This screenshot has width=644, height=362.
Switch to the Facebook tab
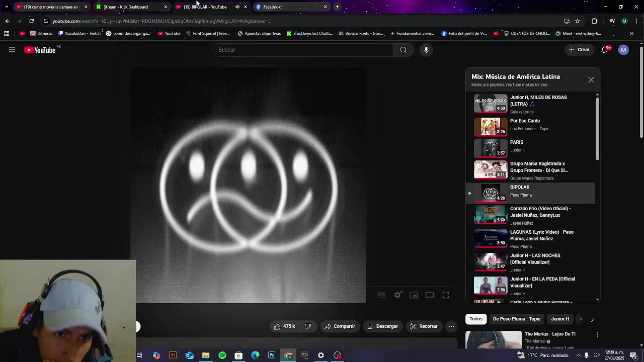pyautogui.click(x=291, y=7)
